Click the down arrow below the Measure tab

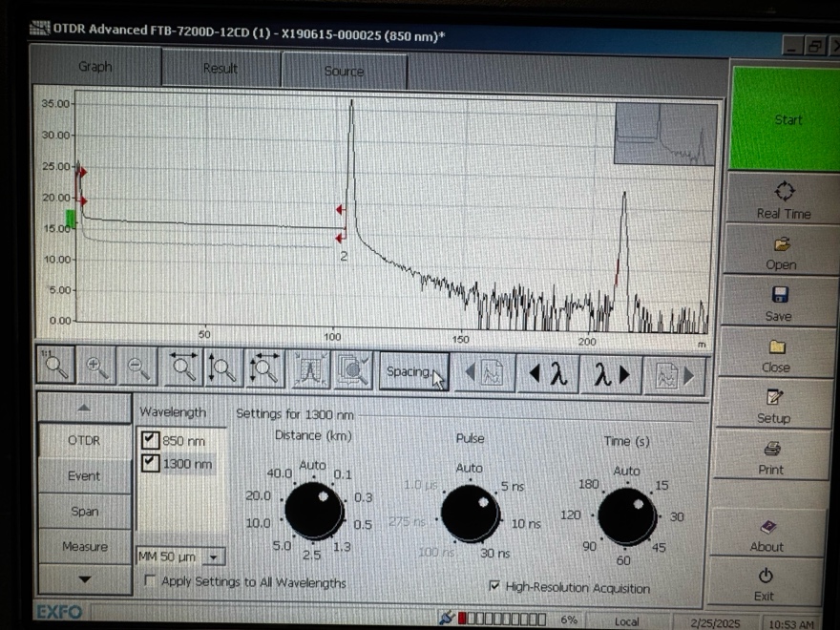coord(85,579)
